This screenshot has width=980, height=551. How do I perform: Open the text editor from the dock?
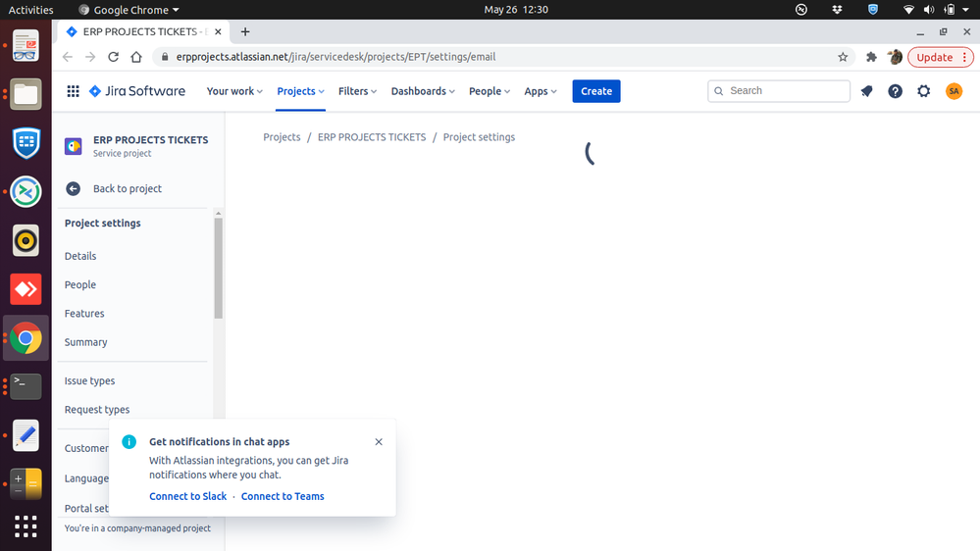click(26, 435)
